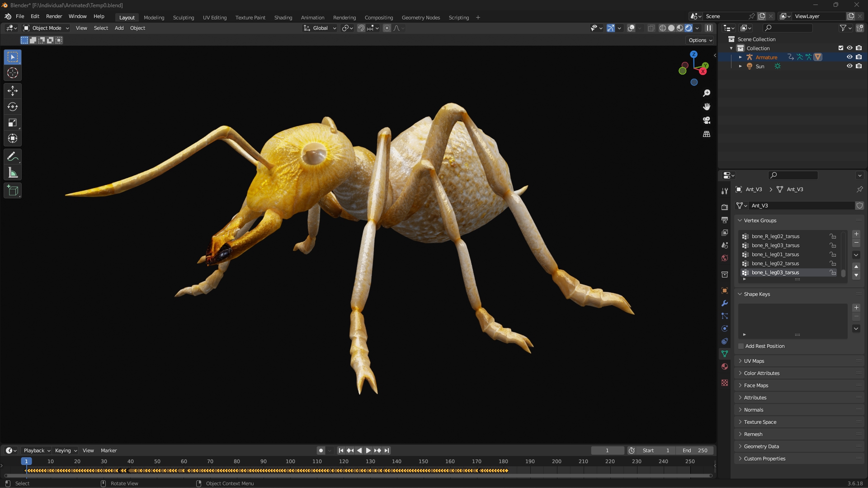The height and width of the screenshot is (488, 868).
Task: Open the Material properties tab
Action: click(725, 366)
